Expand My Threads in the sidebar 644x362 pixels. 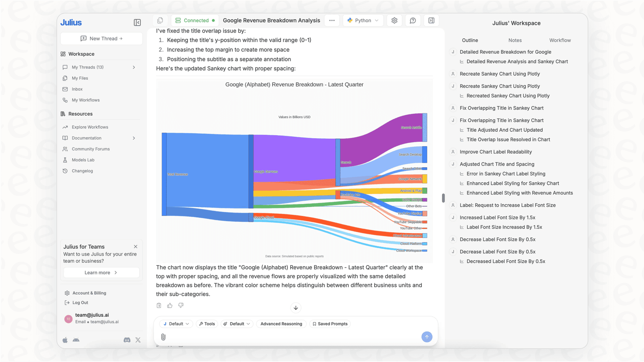coord(134,67)
